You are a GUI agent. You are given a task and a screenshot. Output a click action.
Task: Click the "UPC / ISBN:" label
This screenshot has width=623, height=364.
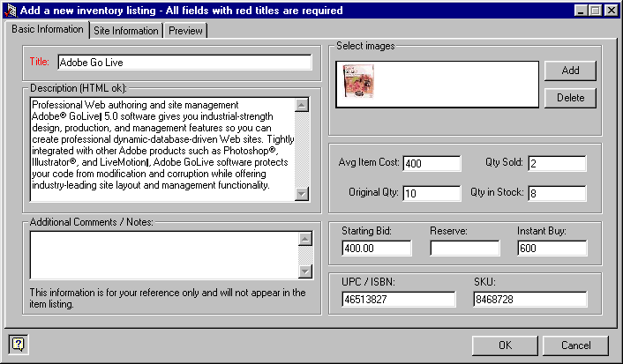coord(368,282)
